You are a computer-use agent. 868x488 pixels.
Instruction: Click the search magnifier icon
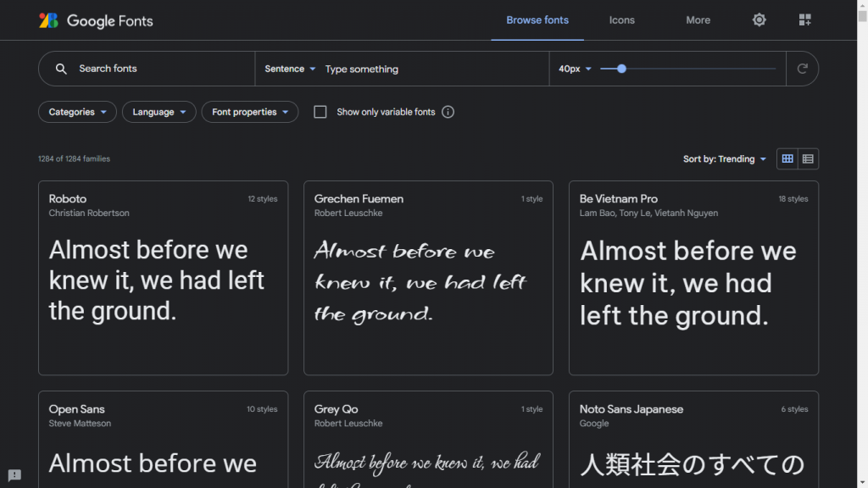[61, 69]
